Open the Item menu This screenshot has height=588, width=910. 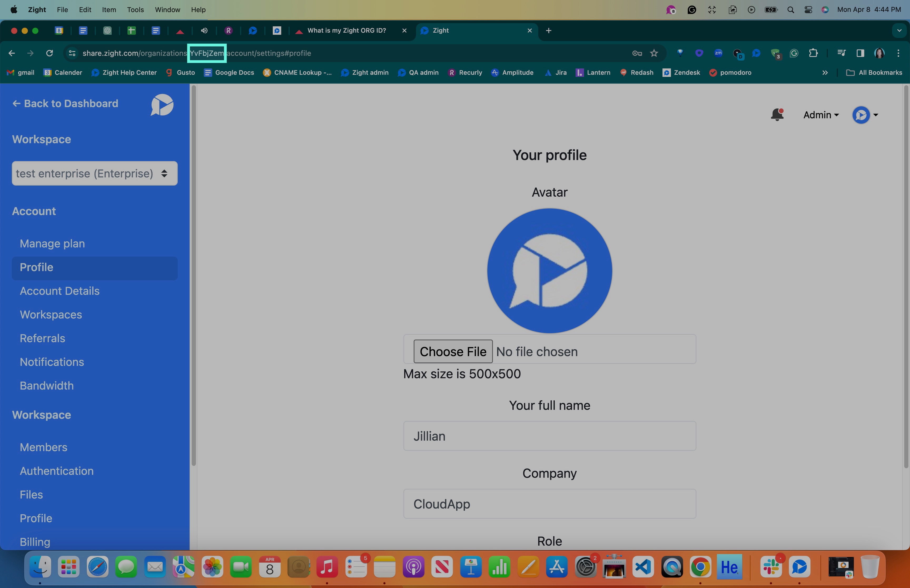pos(109,9)
